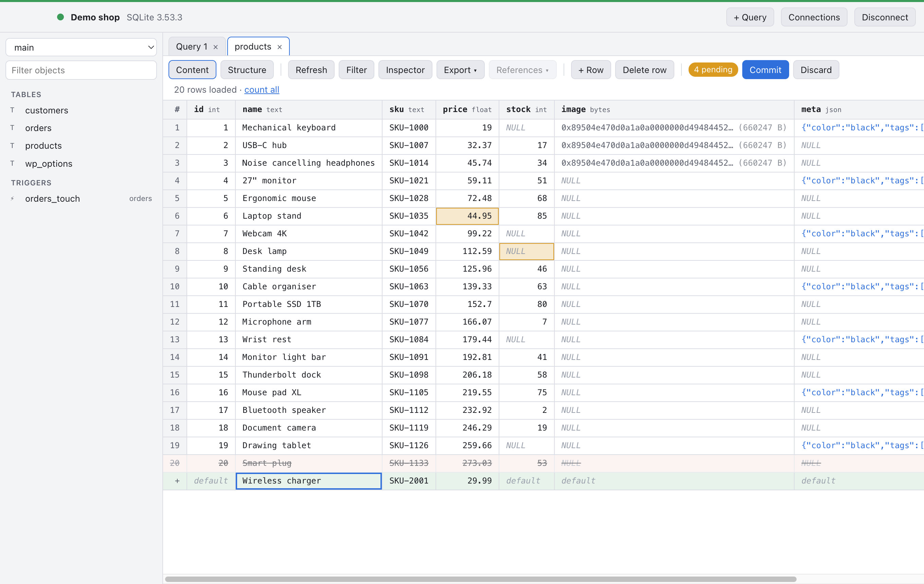Click the table icon beside wp_options
This screenshot has height=584, width=924.
pos(12,163)
